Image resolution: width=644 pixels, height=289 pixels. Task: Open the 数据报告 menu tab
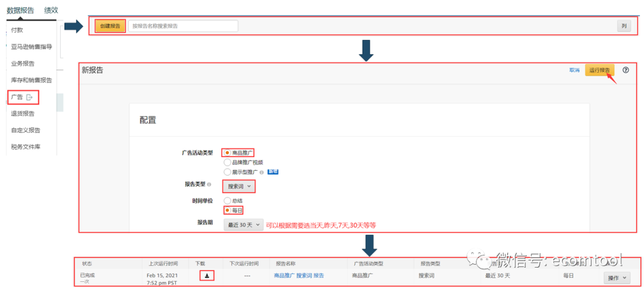click(20, 10)
